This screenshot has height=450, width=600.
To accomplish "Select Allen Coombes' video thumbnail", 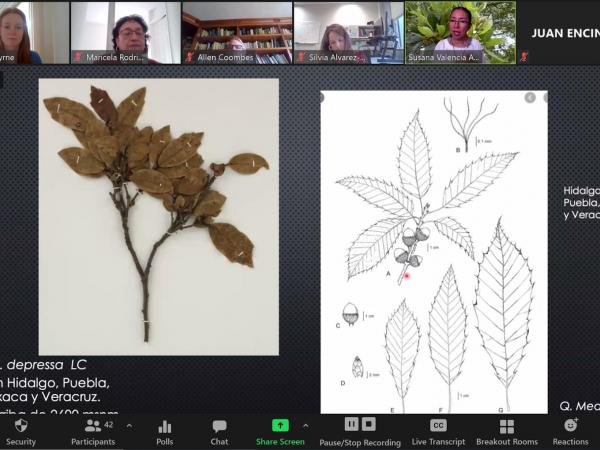I will [237, 32].
